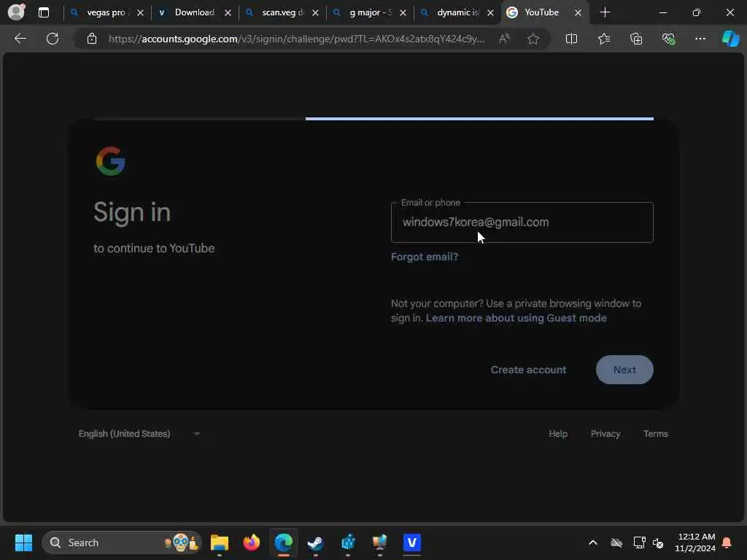The height and width of the screenshot is (560, 747).
Task: Reload the page with the refresh icon
Action: click(x=53, y=39)
